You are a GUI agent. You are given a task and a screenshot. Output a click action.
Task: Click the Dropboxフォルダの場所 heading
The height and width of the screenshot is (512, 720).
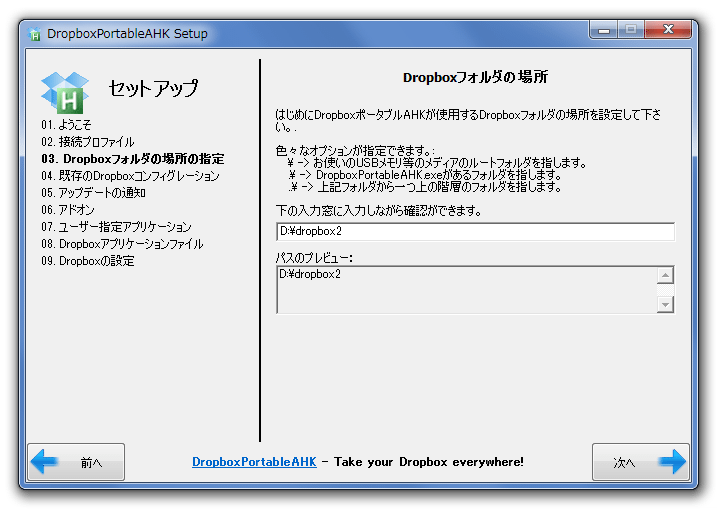pos(475,77)
